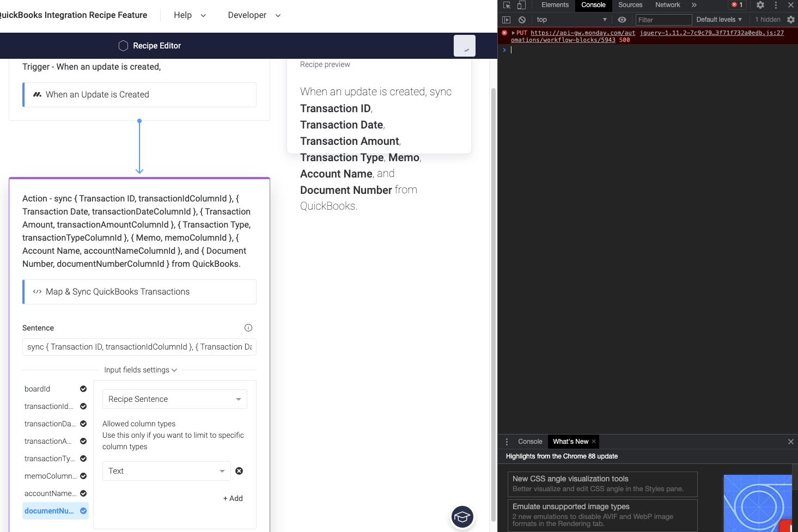The height and width of the screenshot is (532, 798).
Task: Clear the console with the ban icon
Action: pos(522,20)
